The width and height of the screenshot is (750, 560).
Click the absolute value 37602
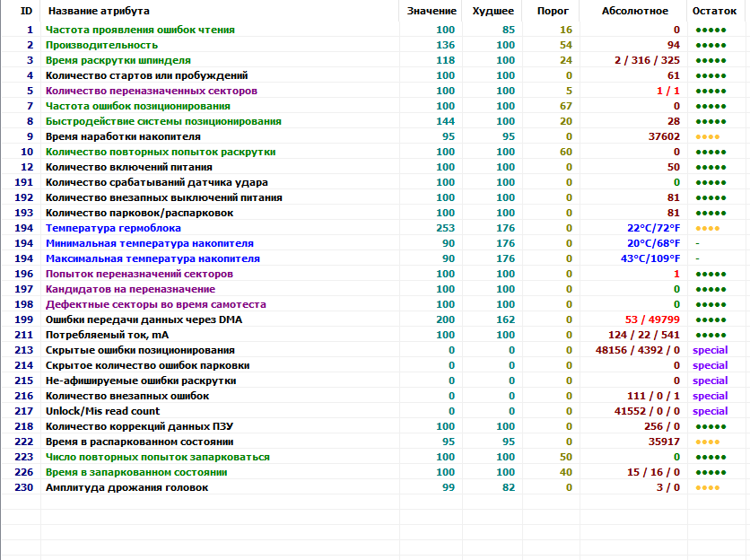(x=664, y=136)
